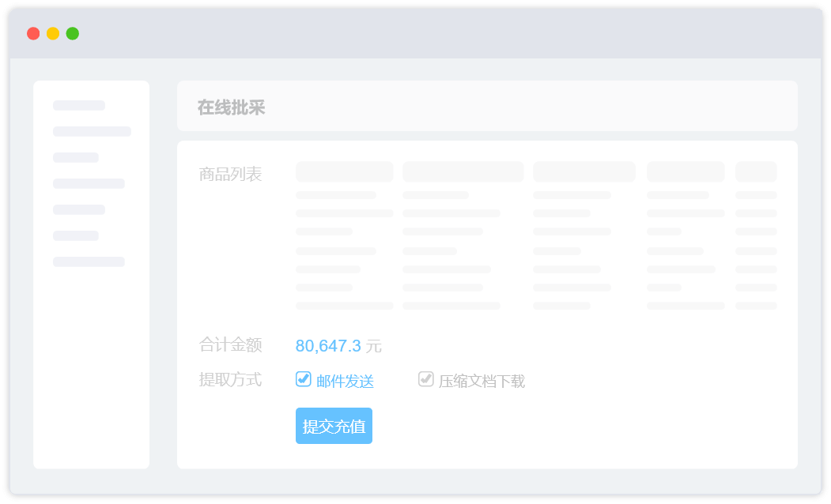The height and width of the screenshot is (504, 831).
Task: Click the third column header in 商品列表
Action: point(584,171)
